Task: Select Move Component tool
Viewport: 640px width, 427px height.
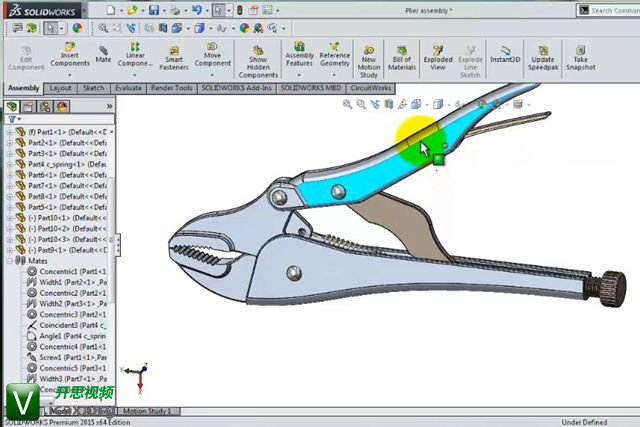Action: pos(212,54)
